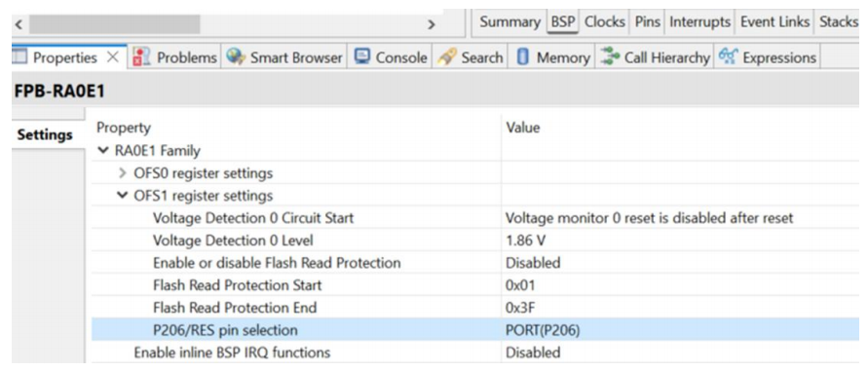
Task: Click the Call Hierarchy icon
Action: (611, 57)
